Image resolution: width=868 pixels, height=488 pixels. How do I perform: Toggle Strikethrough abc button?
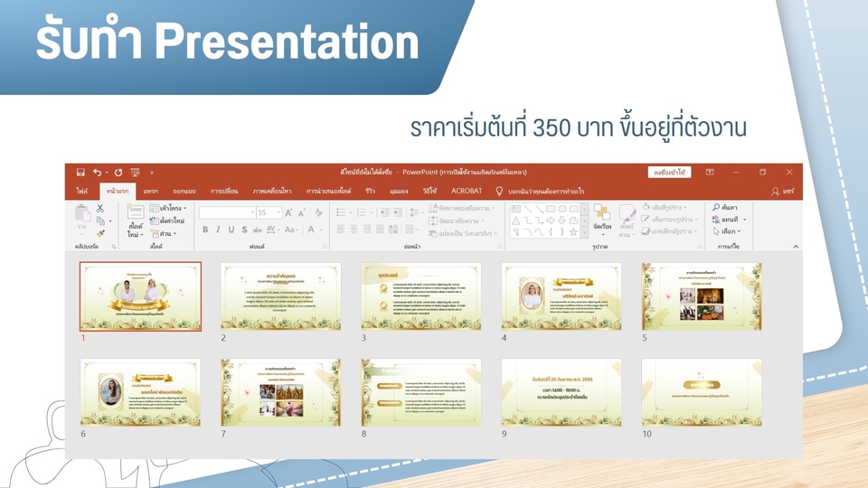(258, 230)
